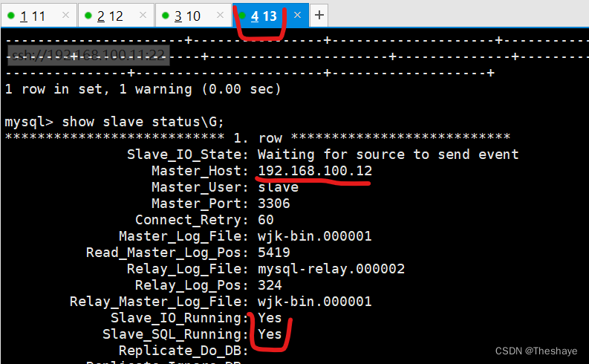Image resolution: width=589 pixels, height=364 pixels.
Task: Click Slave_IO_Running value Yes
Action: click(270, 318)
